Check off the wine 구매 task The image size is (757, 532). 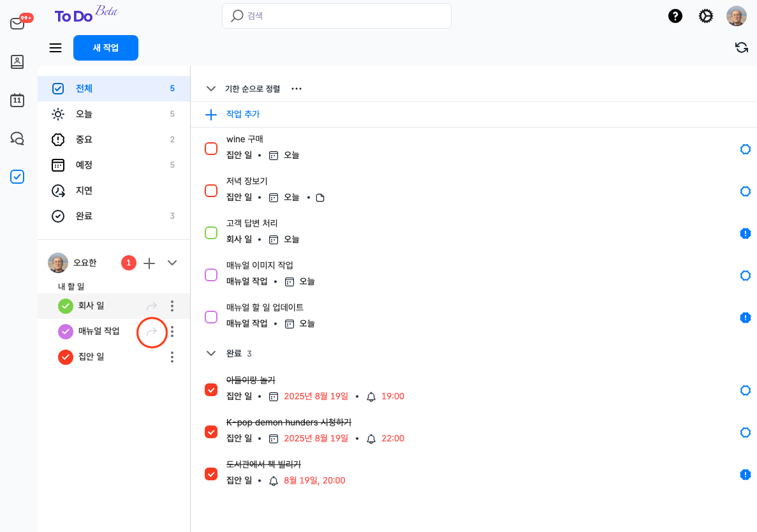(211, 149)
